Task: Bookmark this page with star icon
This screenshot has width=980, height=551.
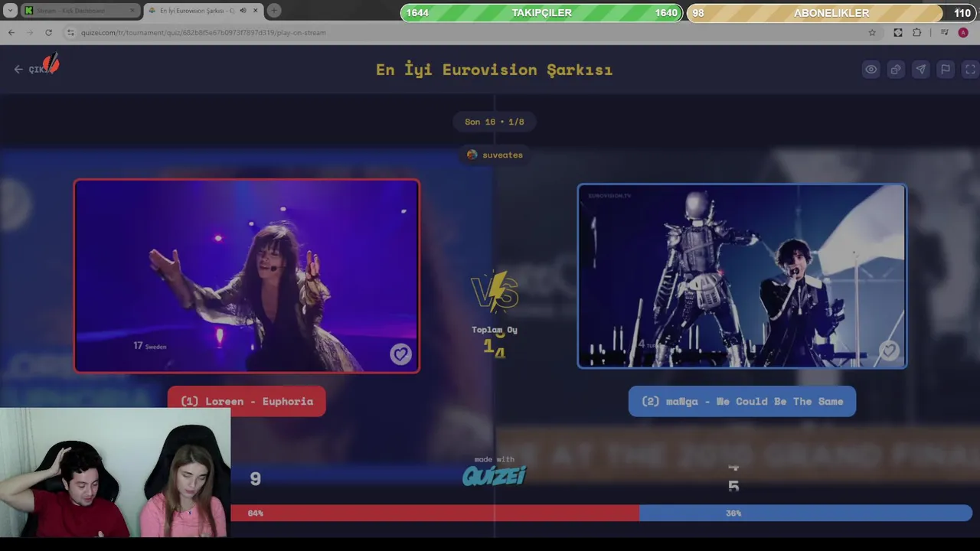Action: 872,32
